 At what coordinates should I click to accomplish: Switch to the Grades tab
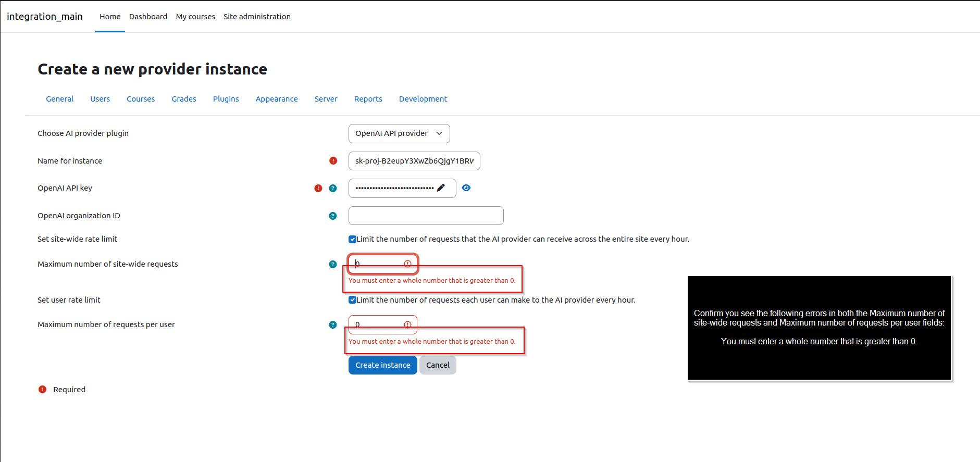click(x=184, y=99)
